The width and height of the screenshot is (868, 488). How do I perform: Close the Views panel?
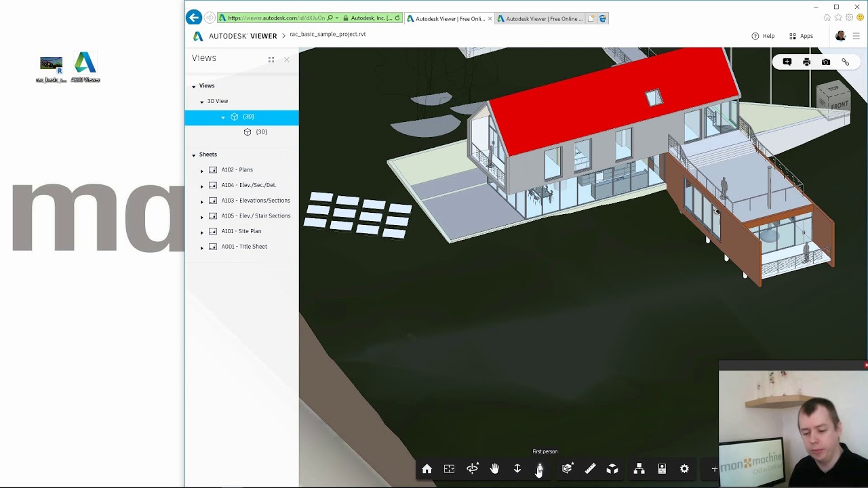coord(287,60)
